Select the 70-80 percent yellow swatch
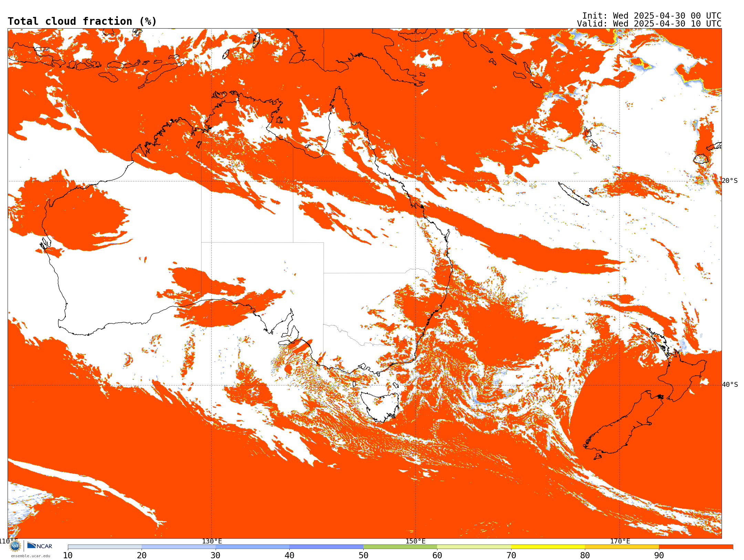The width and height of the screenshot is (744, 560). [548, 547]
